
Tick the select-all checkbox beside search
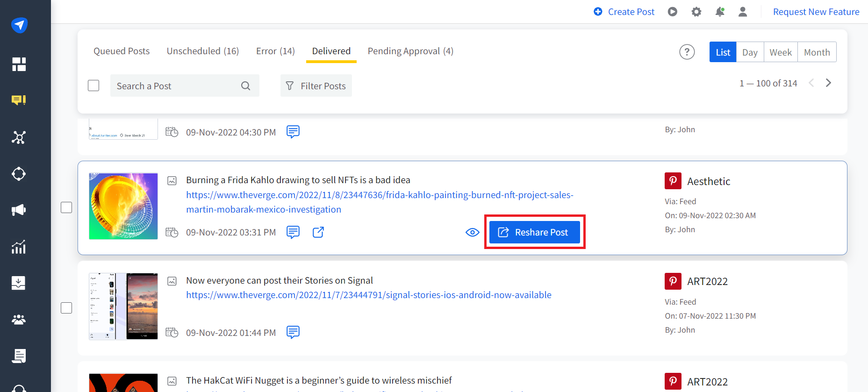pyautogui.click(x=93, y=86)
